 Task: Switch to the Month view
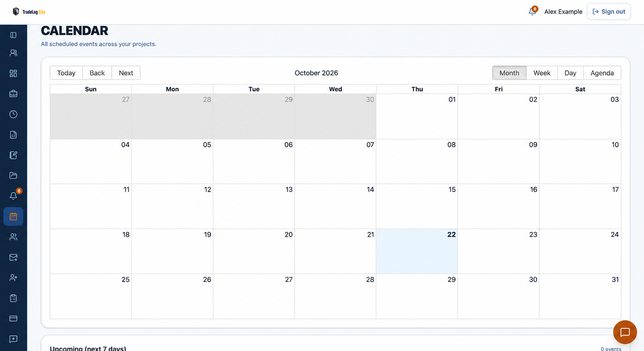coord(509,73)
